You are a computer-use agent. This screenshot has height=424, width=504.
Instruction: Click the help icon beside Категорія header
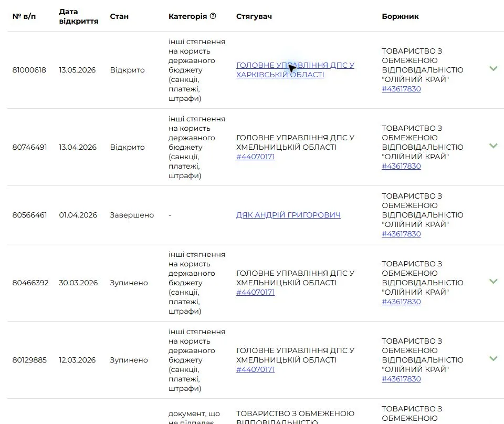click(213, 16)
